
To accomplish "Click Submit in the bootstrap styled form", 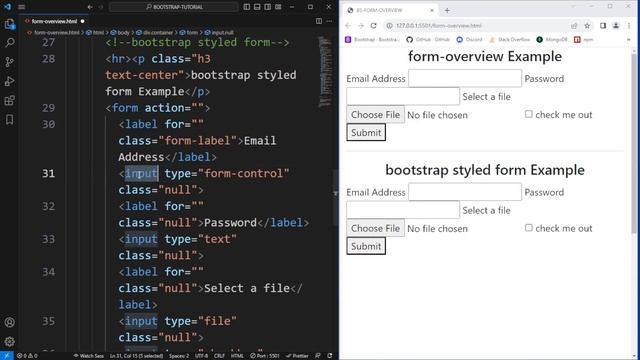I will tap(366, 246).
